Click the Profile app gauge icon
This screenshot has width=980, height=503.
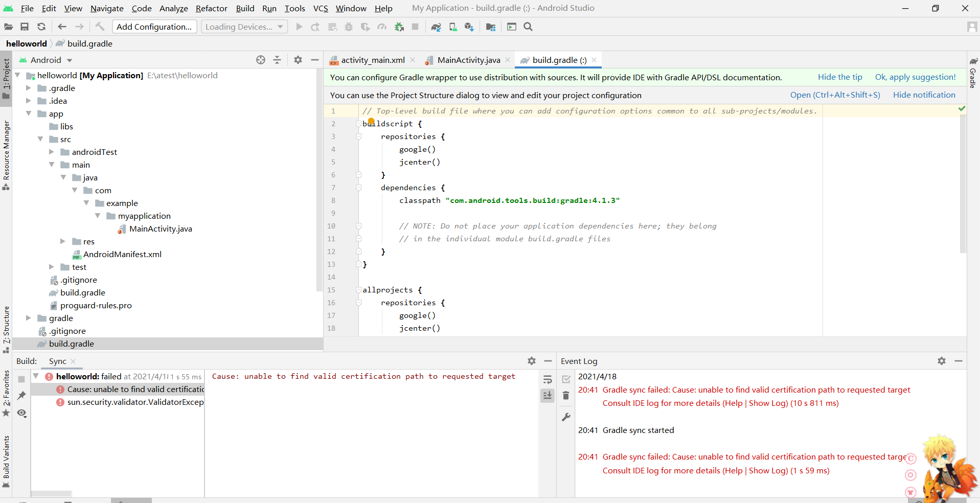point(382,27)
